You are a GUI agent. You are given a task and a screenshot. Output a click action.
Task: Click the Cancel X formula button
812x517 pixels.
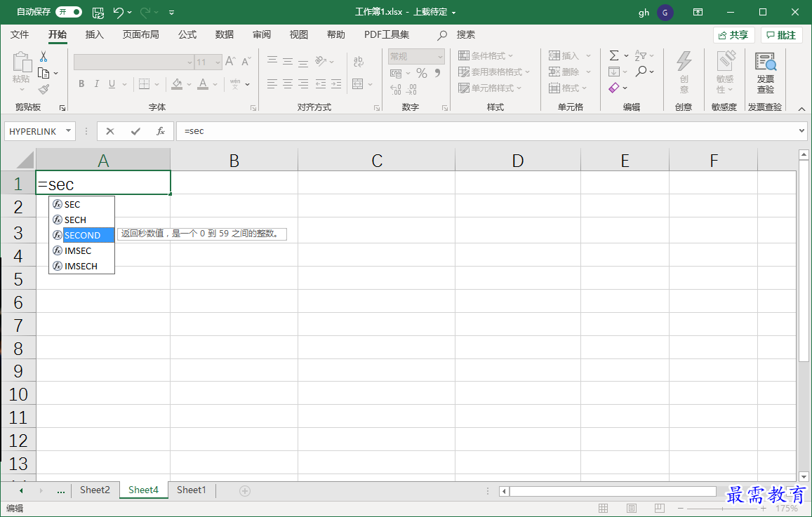click(x=109, y=131)
